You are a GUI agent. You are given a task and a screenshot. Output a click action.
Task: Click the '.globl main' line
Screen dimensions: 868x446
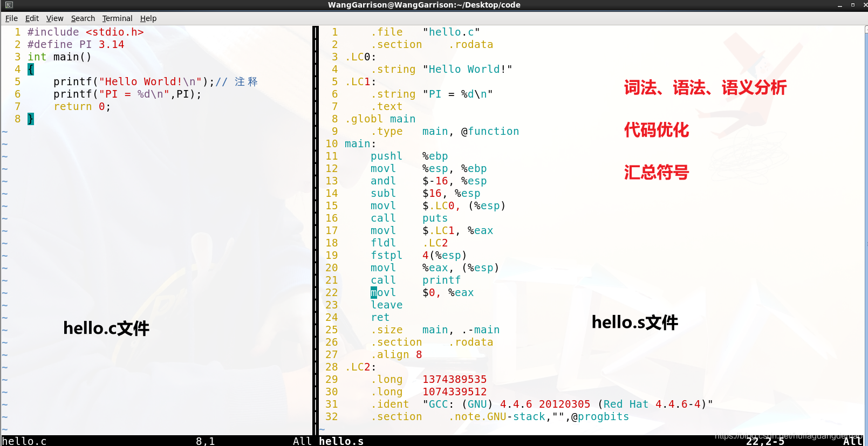coord(380,119)
